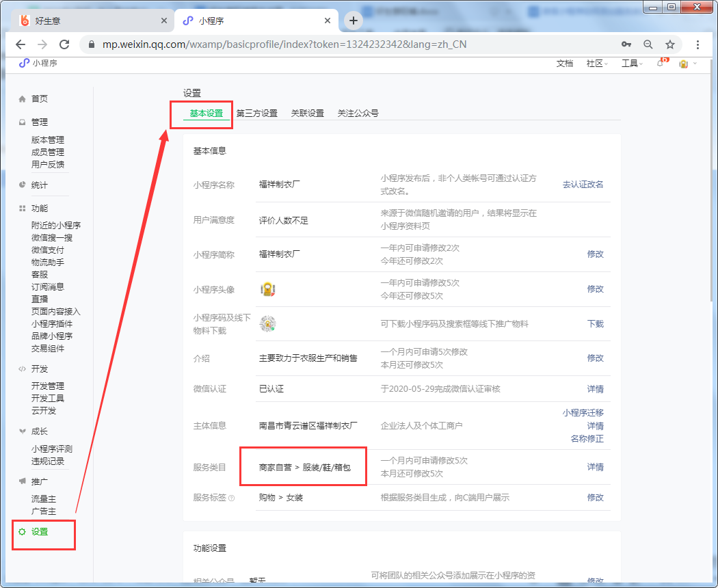Click the 小程序 logo in page header
The image size is (718, 588).
point(38,63)
